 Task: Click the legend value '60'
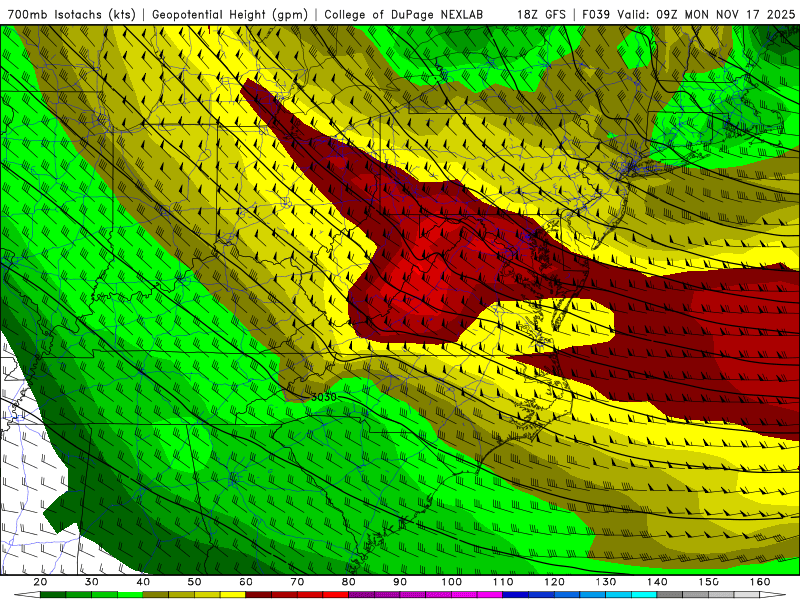click(246, 582)
